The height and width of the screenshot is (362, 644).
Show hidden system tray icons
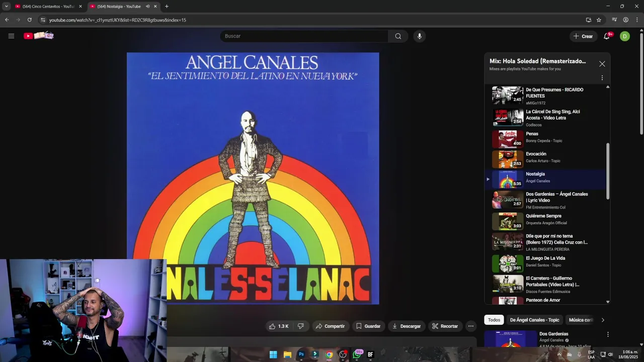[x=559, y=354]
